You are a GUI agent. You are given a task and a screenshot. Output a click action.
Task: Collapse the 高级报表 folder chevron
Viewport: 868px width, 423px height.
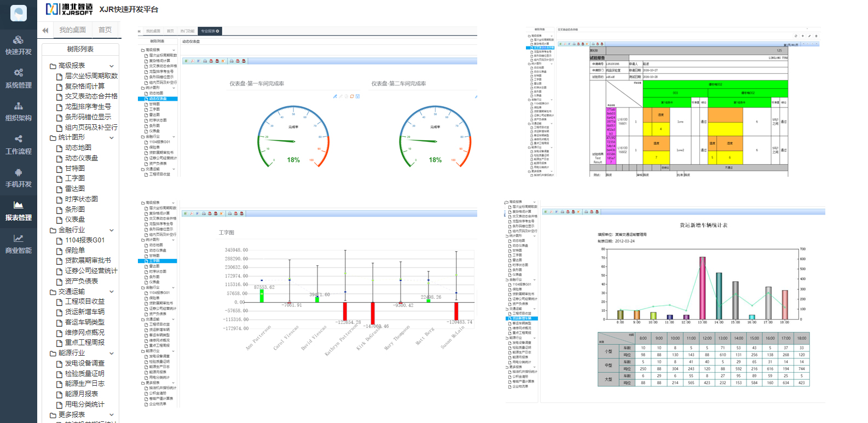[112, 66]
